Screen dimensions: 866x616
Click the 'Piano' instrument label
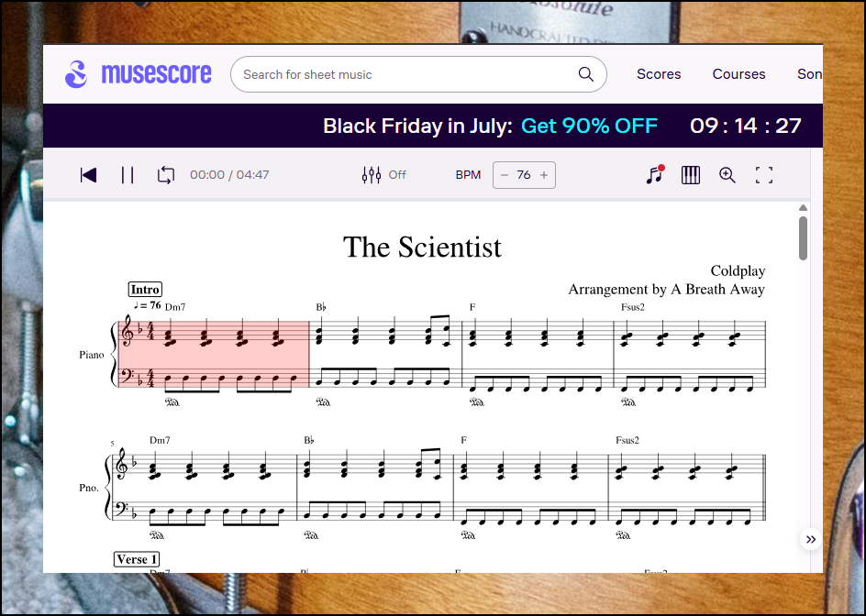click(x=92, y=355)
